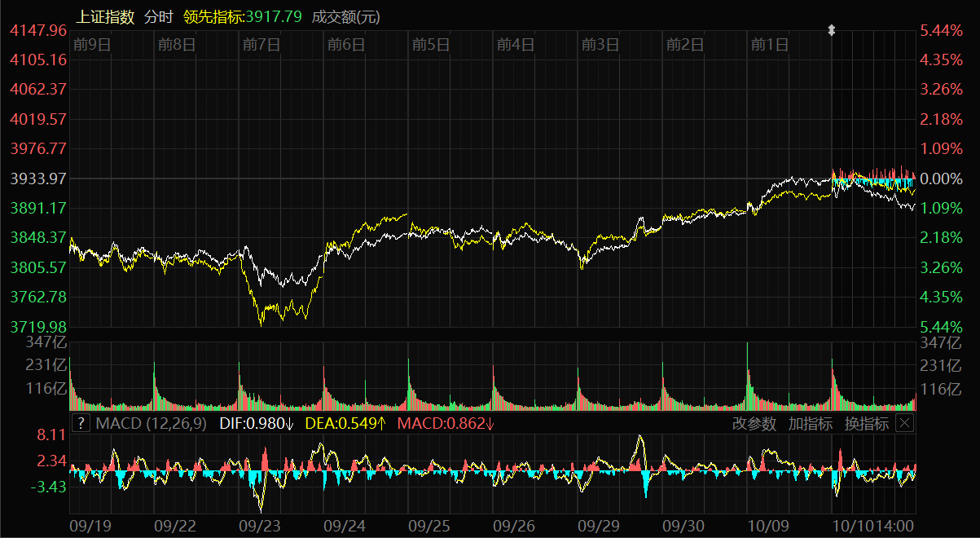
Task: Click the DEA up arrow indicator
Action: tap(382, 423)
